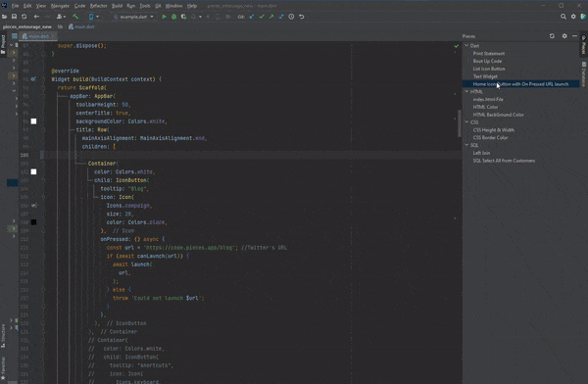The height and width of the screenshot is (384, 588).
Task: Open the Navigate menu
Action: point(60,6)
